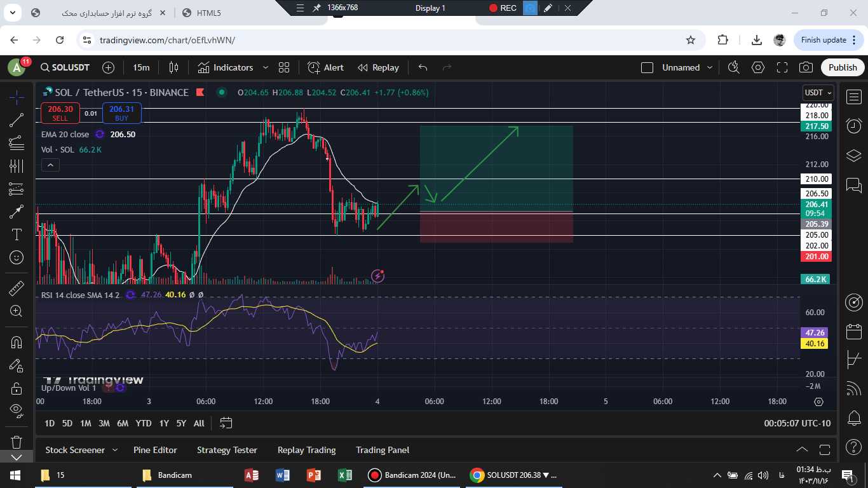Toggle magnet mode for drawings
This screenshot has width=868, height=488.
click(x=17, y=342)
